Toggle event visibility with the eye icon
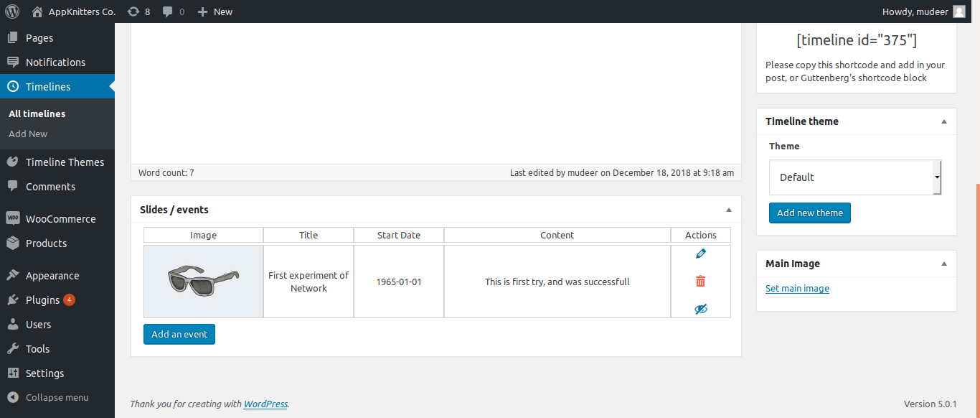 [701, 309]
